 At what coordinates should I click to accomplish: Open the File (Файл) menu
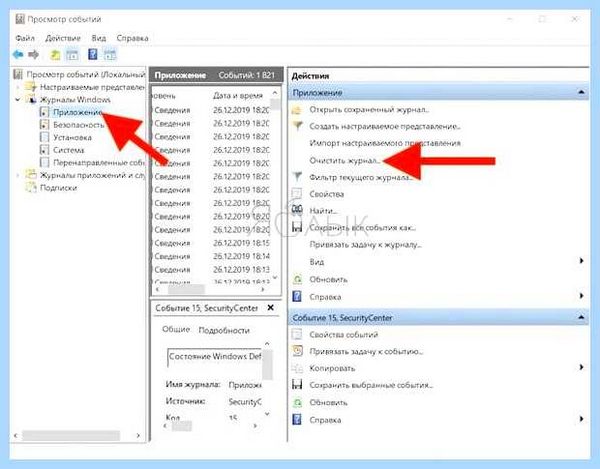(25, 38)
